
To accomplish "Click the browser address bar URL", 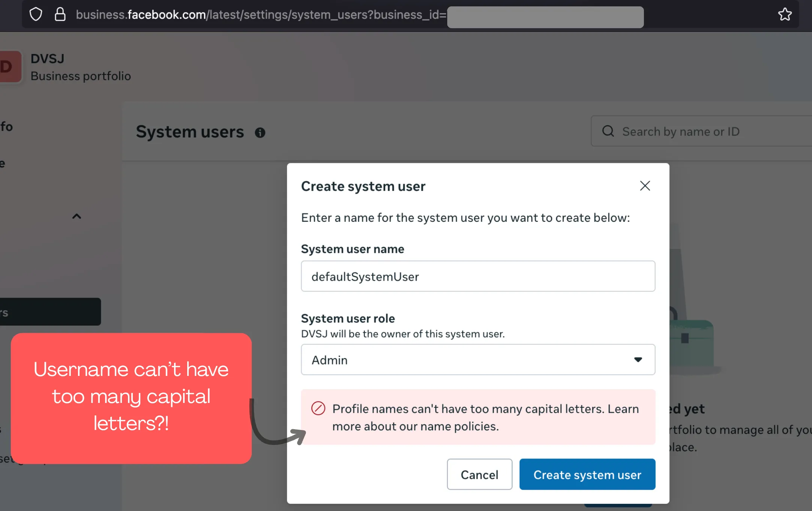I will coord(260,15).
